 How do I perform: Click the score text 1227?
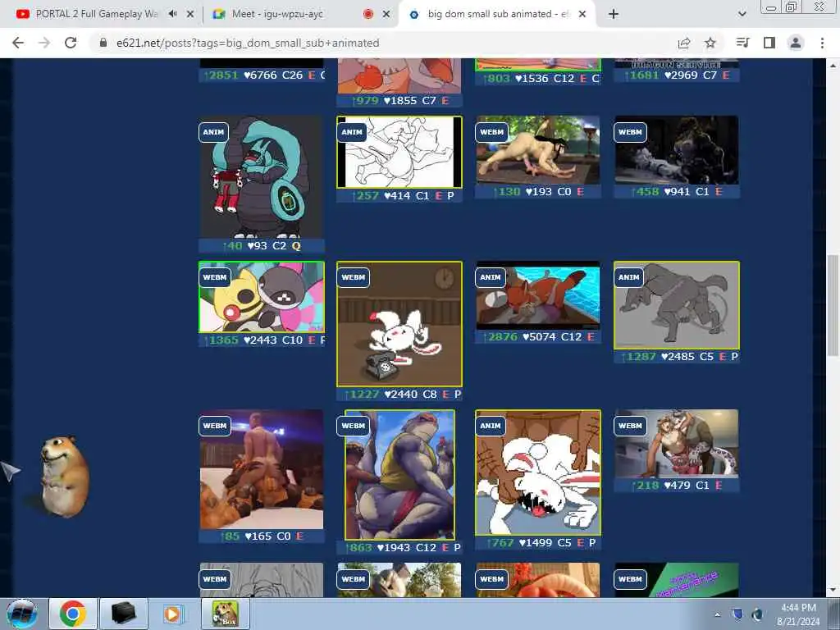pos(362,395)
